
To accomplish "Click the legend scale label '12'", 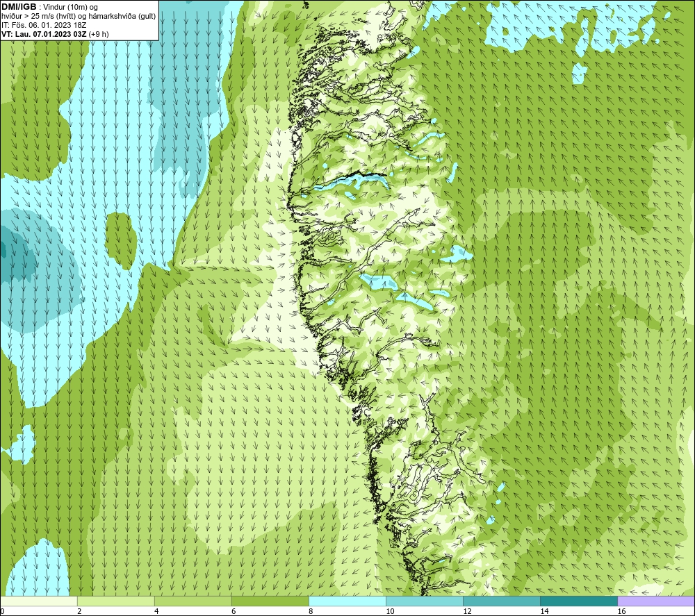I will (467, 611).
